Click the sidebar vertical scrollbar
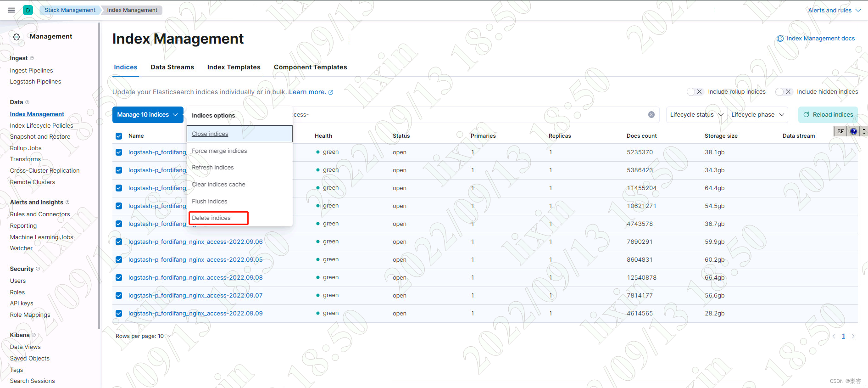Screen dimensions: 868x388 (x=99, y=176)
